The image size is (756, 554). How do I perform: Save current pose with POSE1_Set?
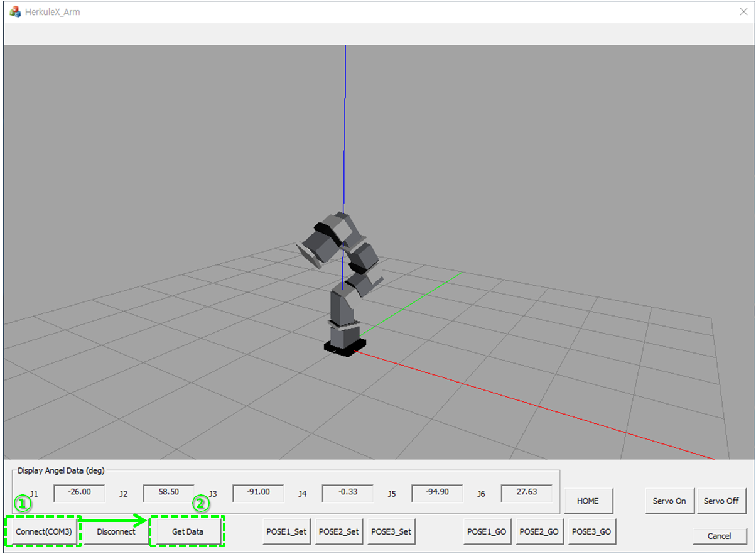(287, 531)
